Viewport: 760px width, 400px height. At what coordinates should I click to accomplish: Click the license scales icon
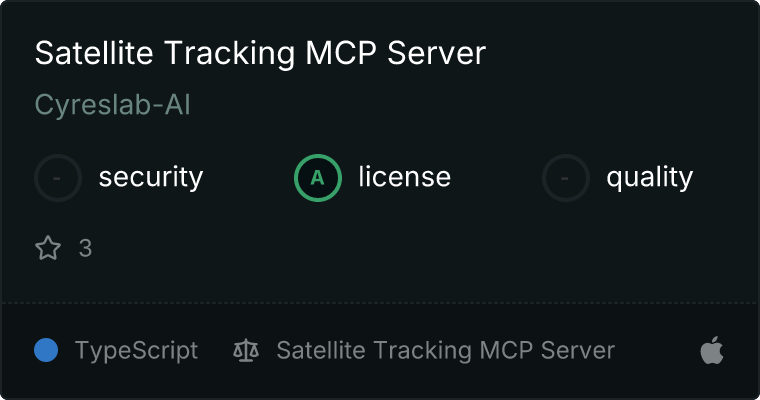tap(246, 351)
